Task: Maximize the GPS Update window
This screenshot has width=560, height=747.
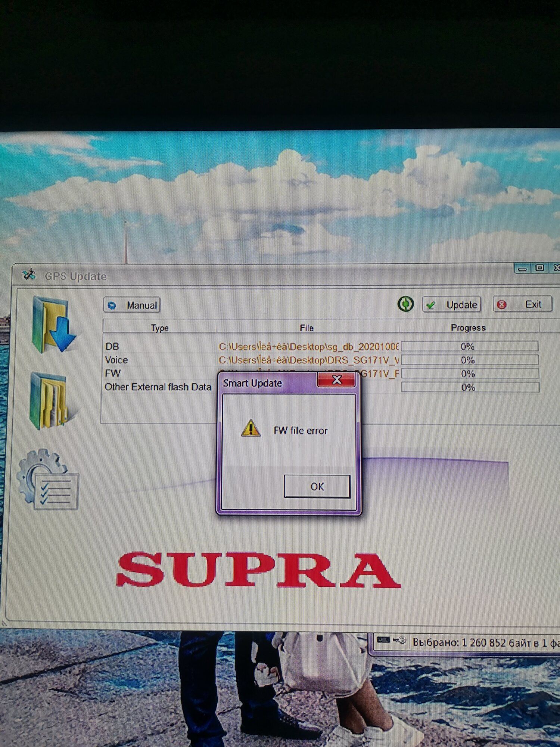Action: coord(540,268)
